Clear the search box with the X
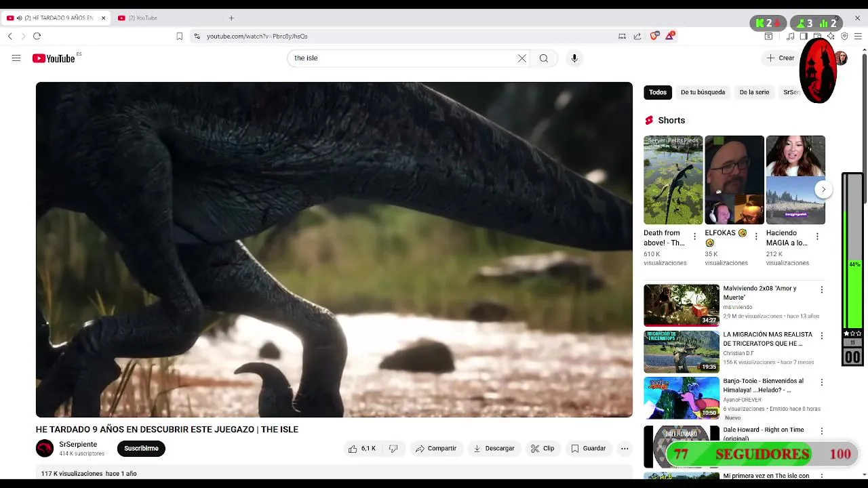The image size is (868, 488). coord(522,58)
